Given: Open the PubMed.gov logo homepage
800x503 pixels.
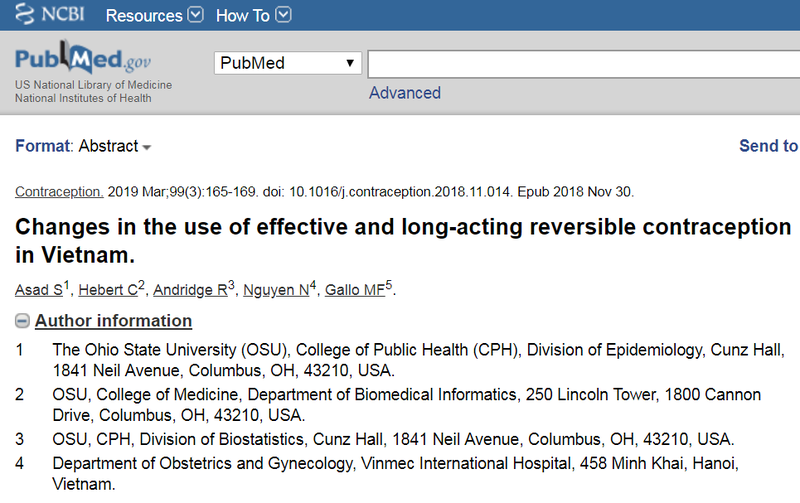Looking at the screenshot, I should point(83,57).
